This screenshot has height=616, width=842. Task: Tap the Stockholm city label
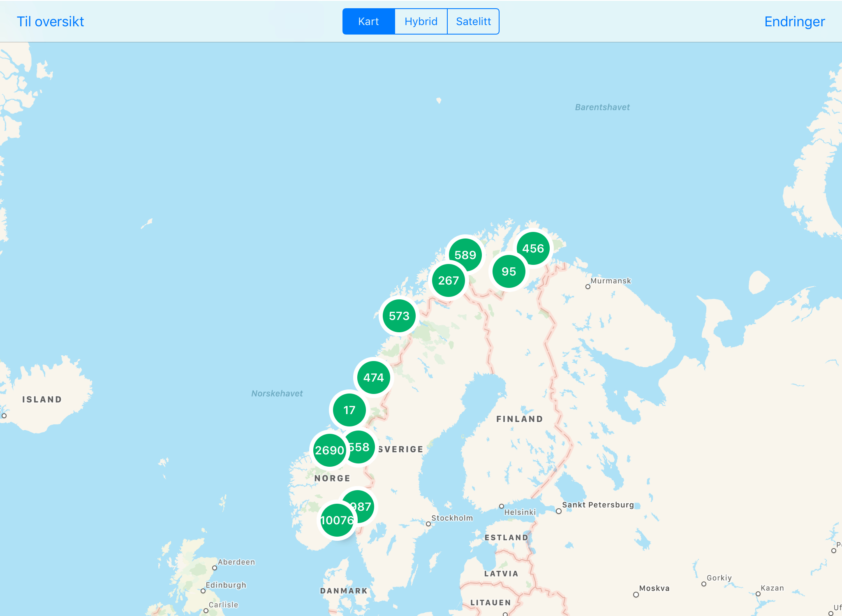point(452,518)
